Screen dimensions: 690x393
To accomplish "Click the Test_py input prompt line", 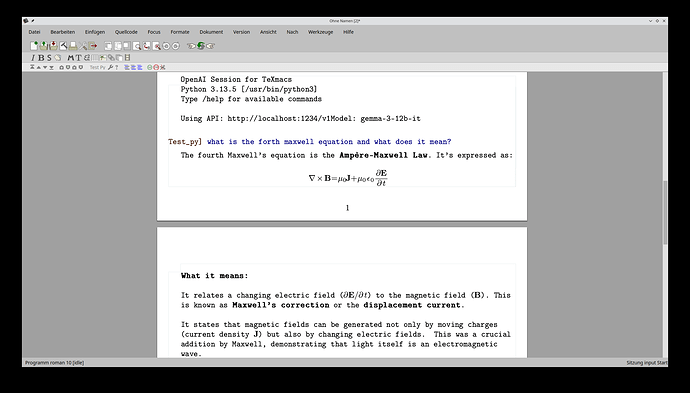I will [310, 142].
